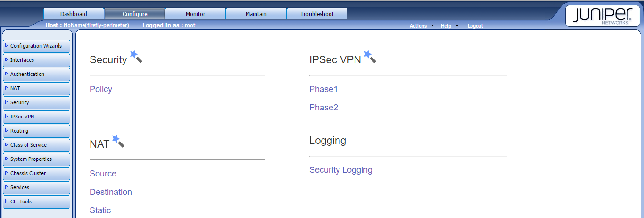The width and height of the screenshot is (644, 218).
Task: Expand Configuration Wizards in sidebar
Action: pyautogui.click(x=36, y=46)
